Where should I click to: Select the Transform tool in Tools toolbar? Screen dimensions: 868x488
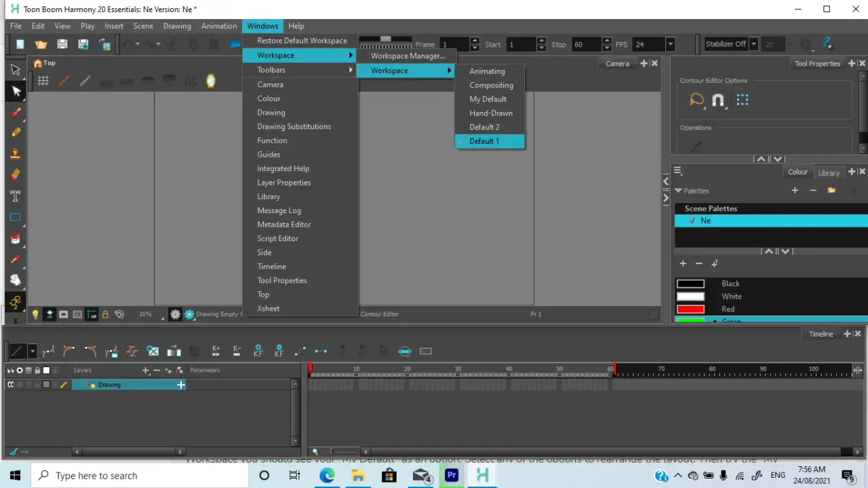pos(16,70)
